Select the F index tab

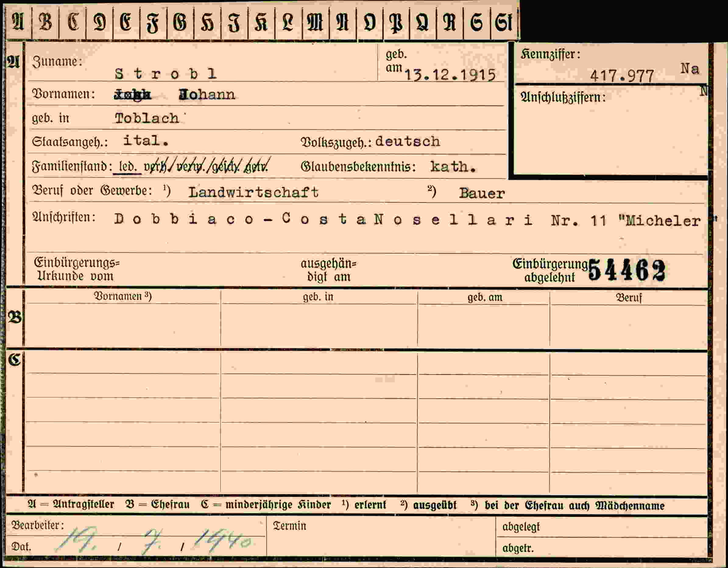point(153,23)
